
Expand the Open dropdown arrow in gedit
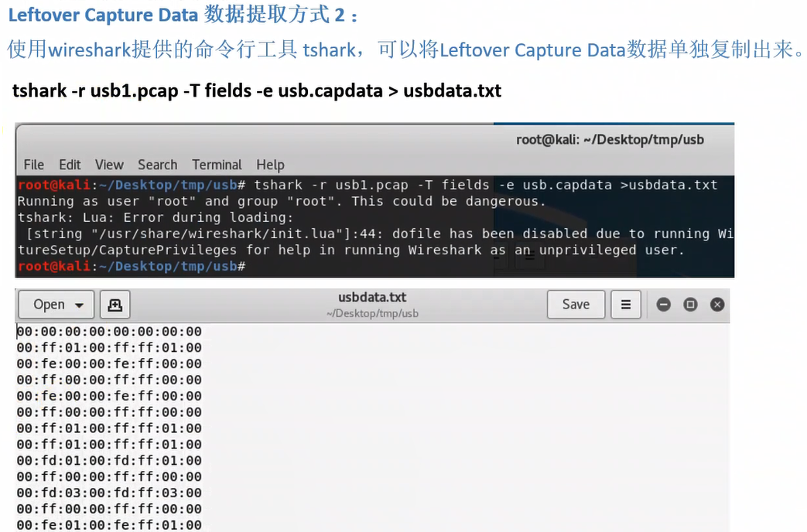click(79, 305)
